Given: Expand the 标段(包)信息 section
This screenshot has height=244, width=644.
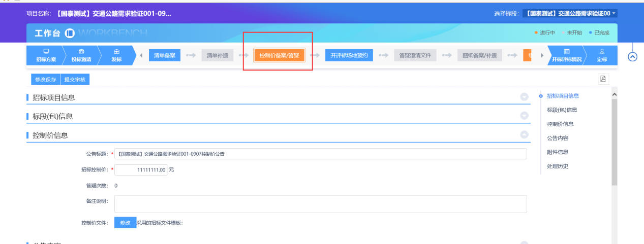Looking at the screenshot, I should [524, 116].
